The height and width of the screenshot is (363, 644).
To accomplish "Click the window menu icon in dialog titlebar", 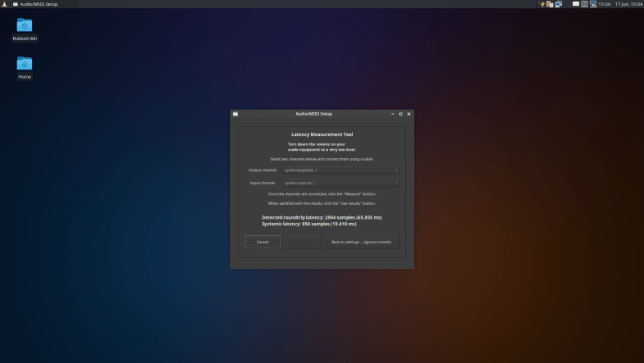I will click(x=236, y=114).
